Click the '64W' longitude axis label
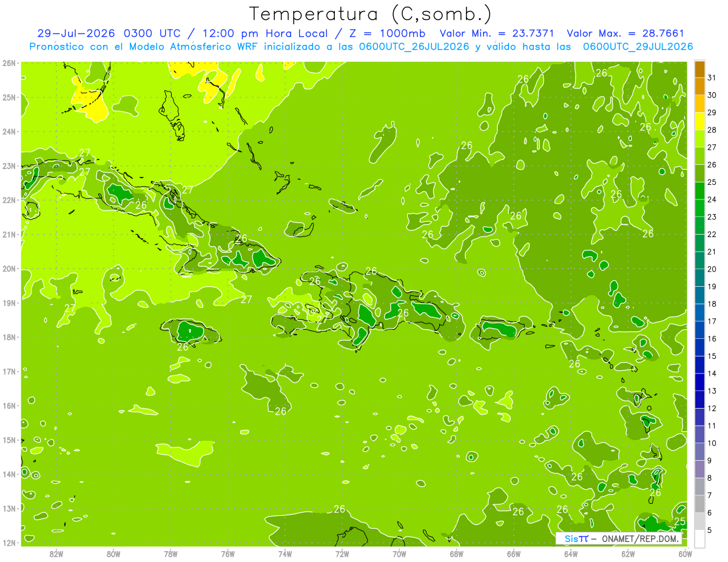 [571, 554]
